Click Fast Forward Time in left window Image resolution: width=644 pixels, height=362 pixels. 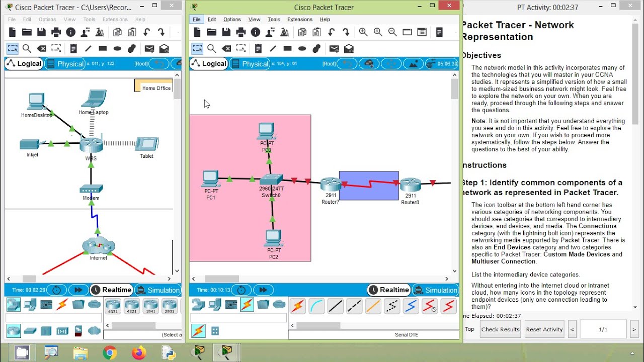78,290
